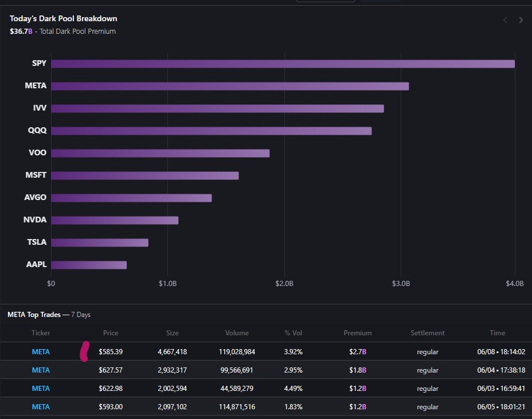Viewport: 532px width, 419px height.
Task: Click the VOO bar in breakdown chart
Action: click(x=161, y=154)
